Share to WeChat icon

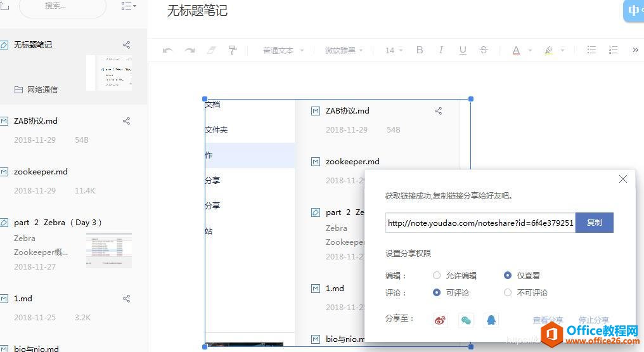(466, 320)
